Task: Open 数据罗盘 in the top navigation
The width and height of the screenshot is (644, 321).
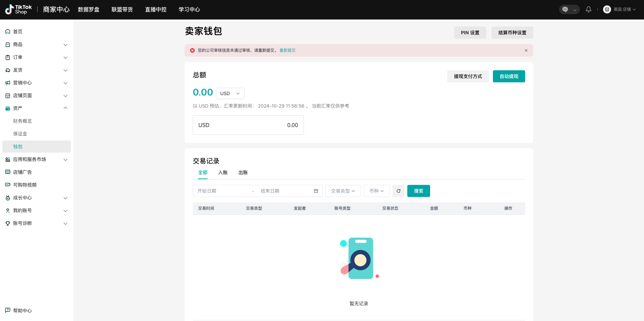Action: pos(89,9)
